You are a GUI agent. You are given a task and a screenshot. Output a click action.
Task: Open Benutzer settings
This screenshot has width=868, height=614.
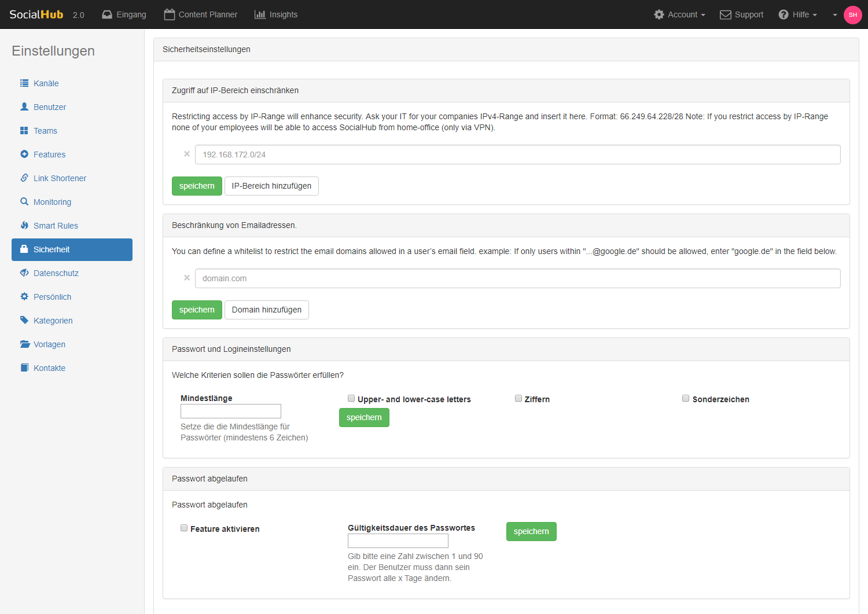(x=72, y=107)
